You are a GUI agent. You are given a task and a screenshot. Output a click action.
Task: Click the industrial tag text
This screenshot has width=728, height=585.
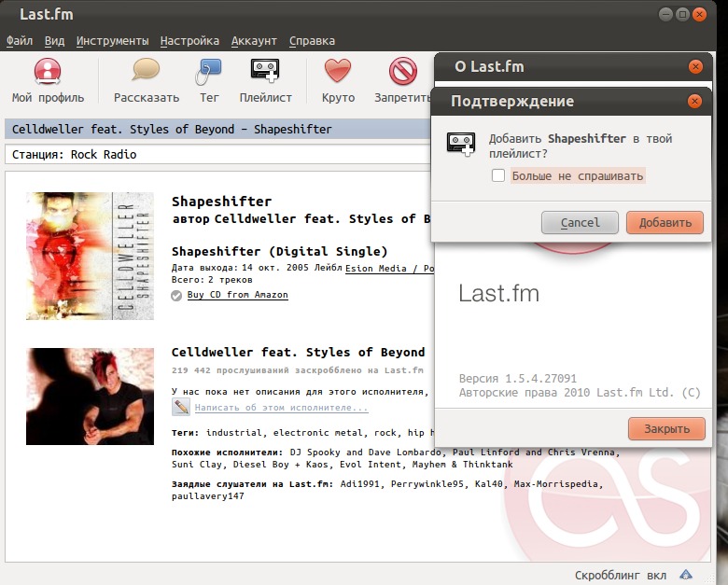click(236, 433)
